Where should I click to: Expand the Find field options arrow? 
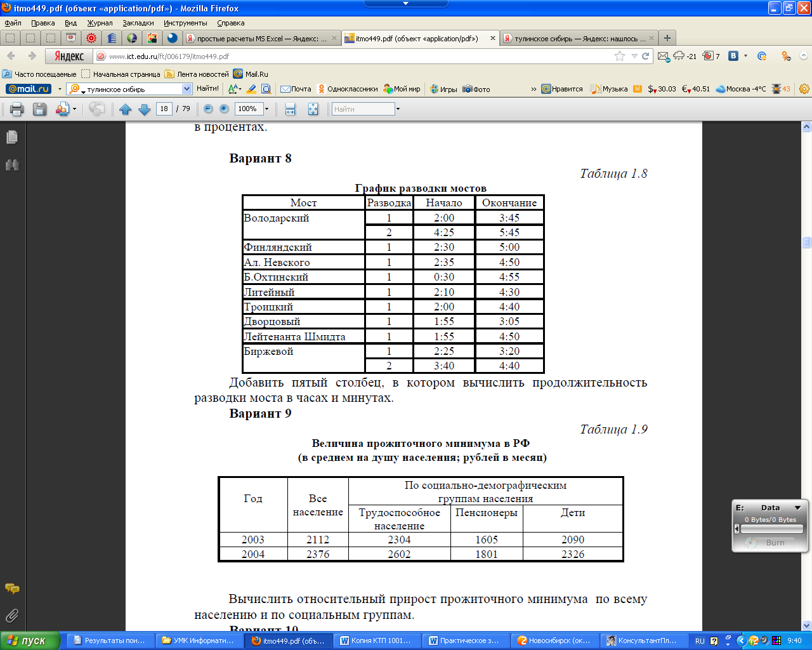click(x=398, y=109)
